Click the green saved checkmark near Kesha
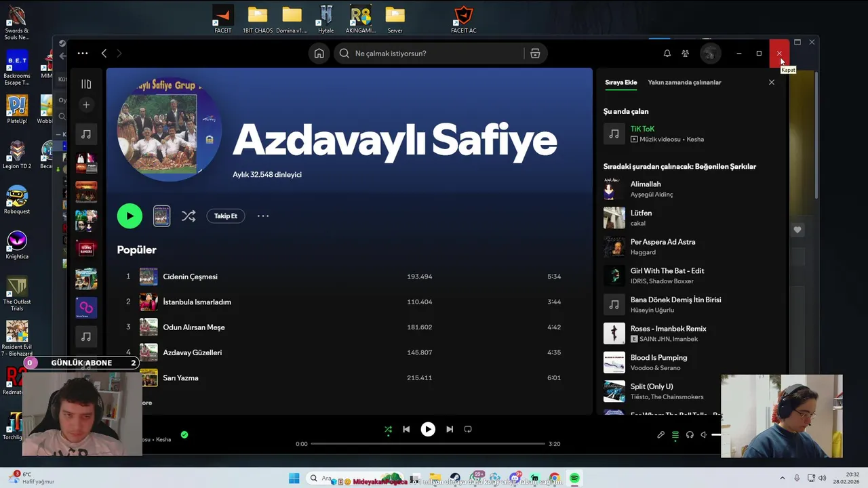The image size is (868, 488). [184, 434]
